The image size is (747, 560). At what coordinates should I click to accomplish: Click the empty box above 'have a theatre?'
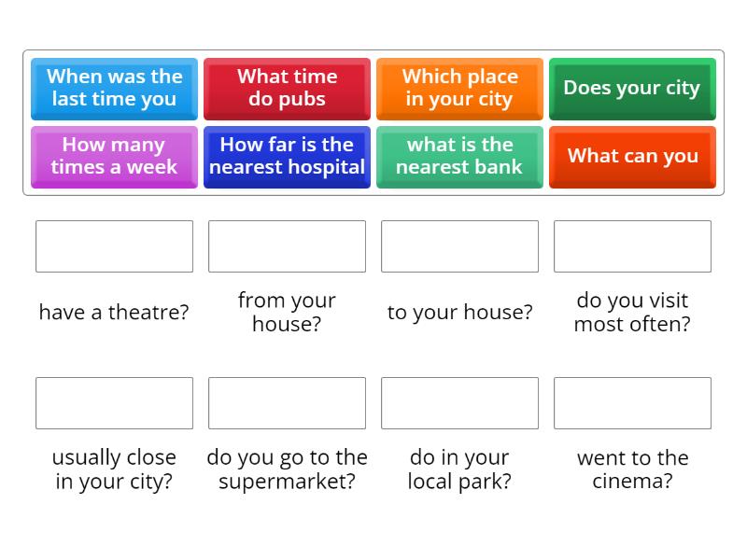tap(114, 246)
